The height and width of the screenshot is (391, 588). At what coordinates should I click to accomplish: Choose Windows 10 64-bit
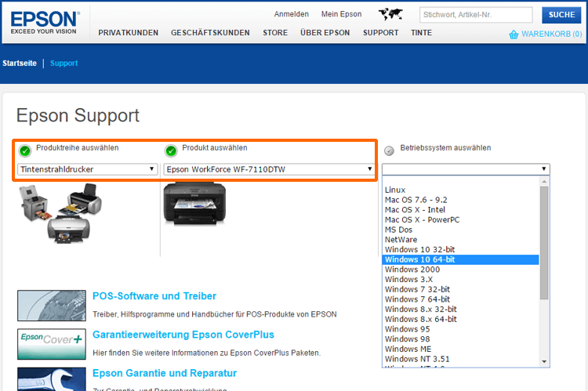click(x=460, y=259)
